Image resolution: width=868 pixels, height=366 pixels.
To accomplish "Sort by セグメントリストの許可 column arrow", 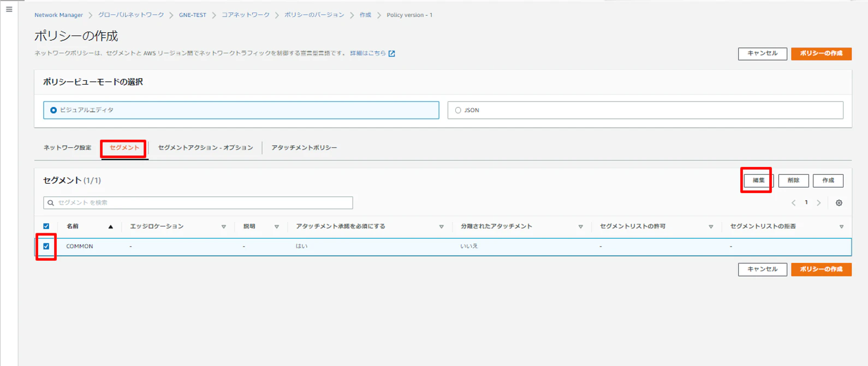I will (x=711, y=227).
